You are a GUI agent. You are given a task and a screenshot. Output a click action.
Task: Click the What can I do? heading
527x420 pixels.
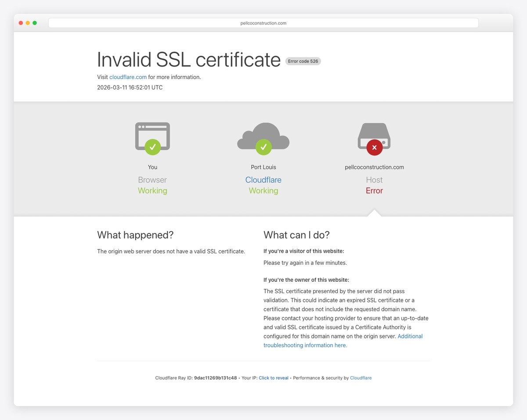tap(296, 235)
